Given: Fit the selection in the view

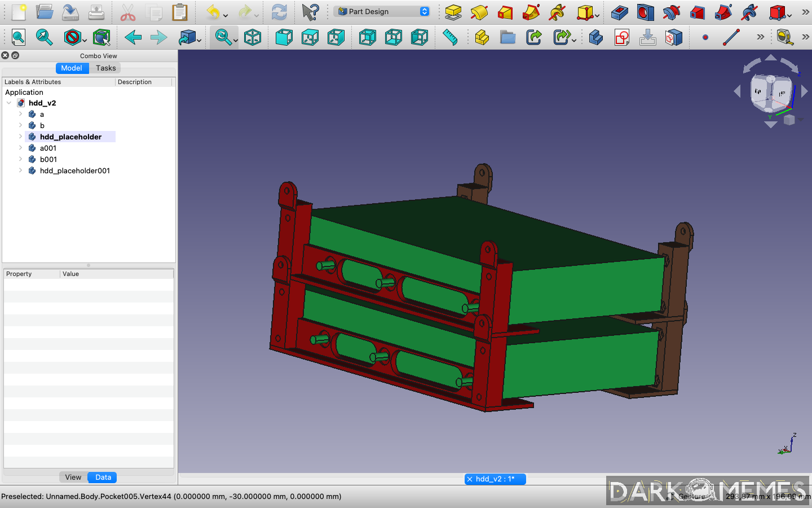Looking at the screenshot, I should click(x=45, y=38).
